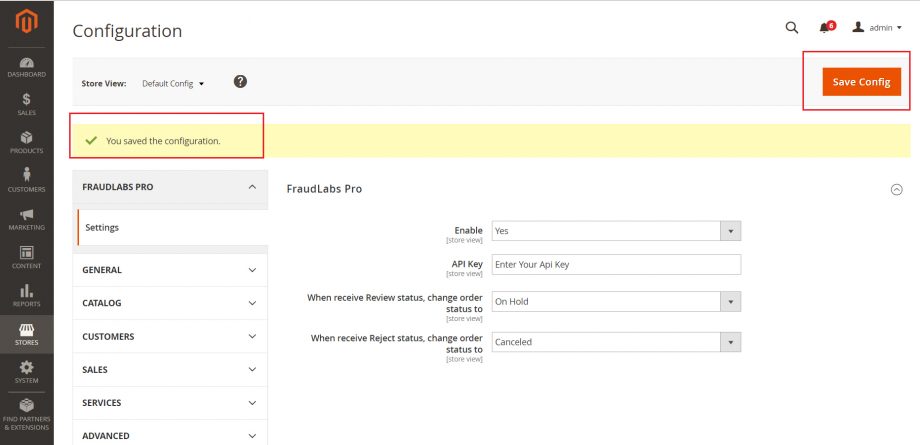The width and height of the screenshot is (920, 445).
Task: Collapse the FraudLabs Pro fieldset circle arrow
Action: point(897,190)
